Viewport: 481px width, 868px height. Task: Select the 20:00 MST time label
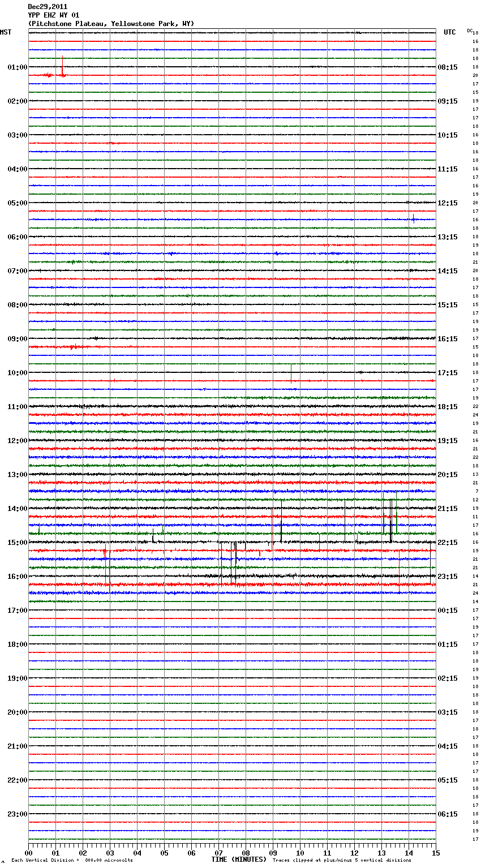(18, 712)
